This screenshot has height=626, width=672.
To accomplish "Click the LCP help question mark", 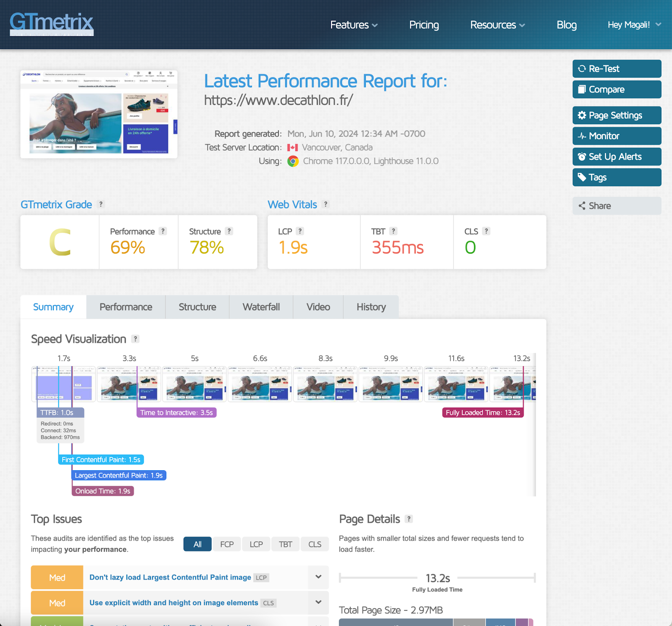I will [x=300, y=231].
